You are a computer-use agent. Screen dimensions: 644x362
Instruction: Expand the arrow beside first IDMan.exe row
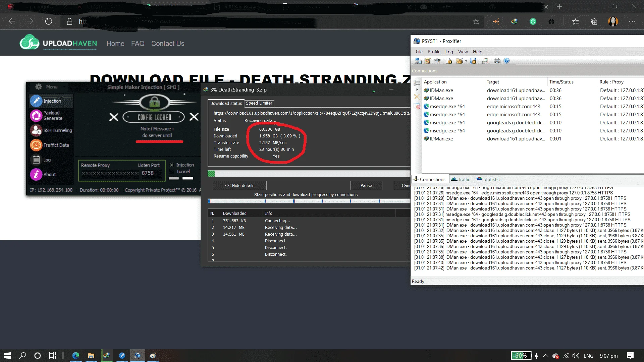tap(417, 90)
